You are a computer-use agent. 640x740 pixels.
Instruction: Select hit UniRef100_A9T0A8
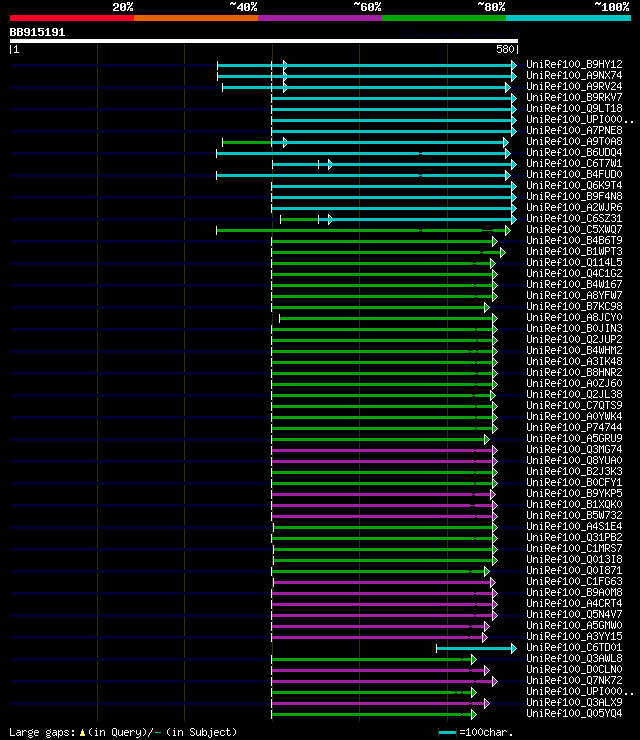pyautogui.click(x=574, y=141)
